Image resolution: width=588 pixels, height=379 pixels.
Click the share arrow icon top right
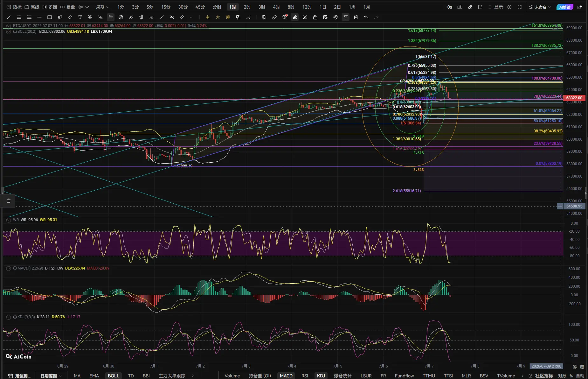(x=580, y=7)
